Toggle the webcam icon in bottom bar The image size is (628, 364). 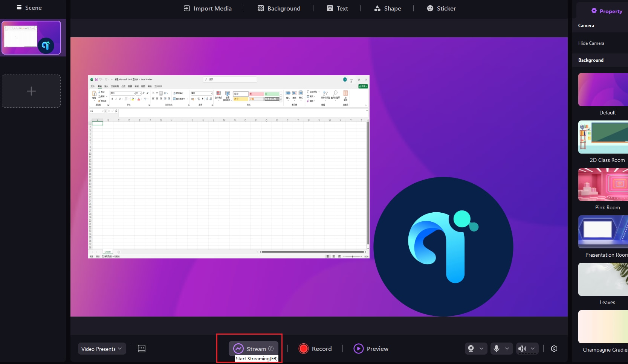(471, 349)
